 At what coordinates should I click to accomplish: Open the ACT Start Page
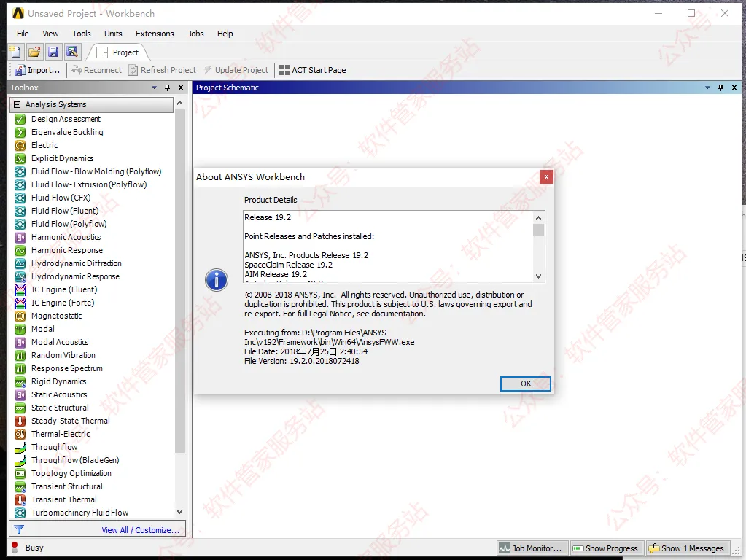pyautogui.click(x=313, y=70)
